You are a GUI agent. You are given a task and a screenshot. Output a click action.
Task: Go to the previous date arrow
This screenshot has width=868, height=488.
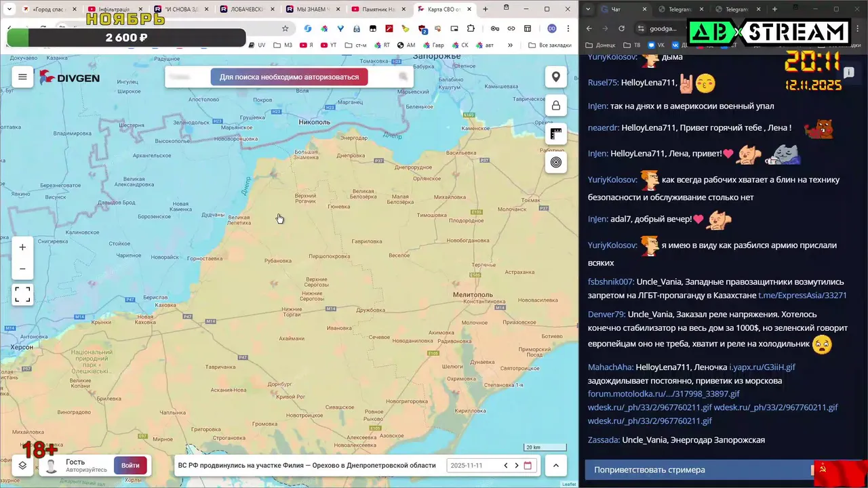click(x=505, y=466)
